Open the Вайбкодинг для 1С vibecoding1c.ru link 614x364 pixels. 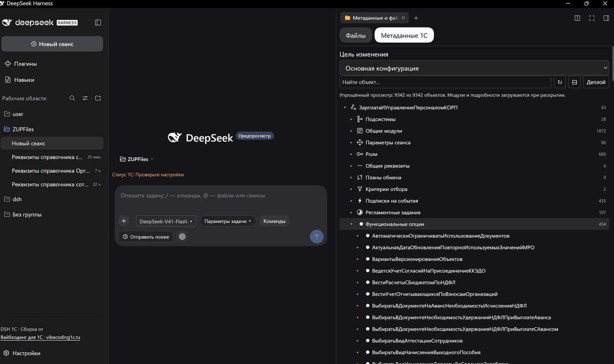tap(40, 337)
